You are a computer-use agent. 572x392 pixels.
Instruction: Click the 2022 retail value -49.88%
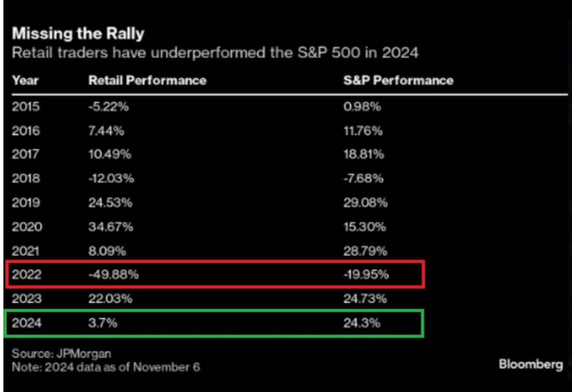click(x=113, y=274)
